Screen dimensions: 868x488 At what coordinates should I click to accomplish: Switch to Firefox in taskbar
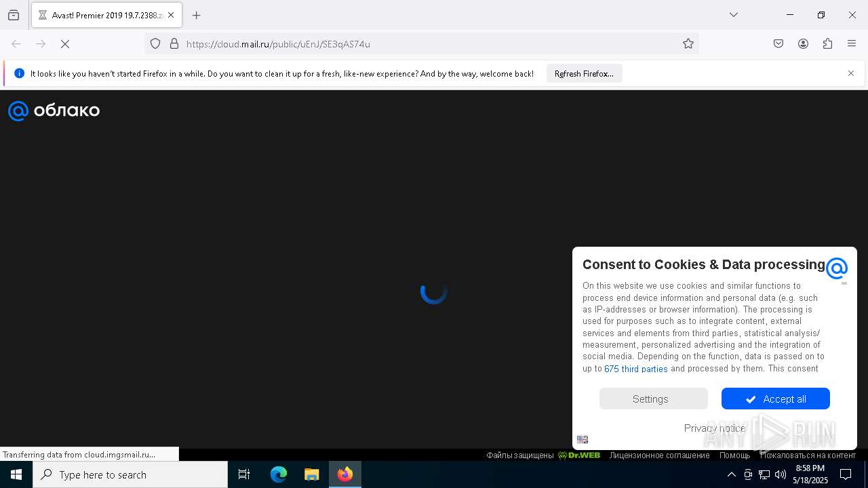pyautogui.click(x=345, y=474)
